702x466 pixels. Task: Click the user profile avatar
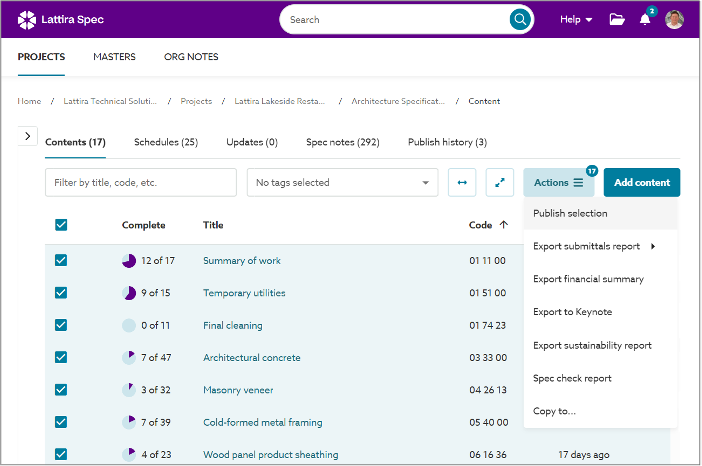pyautogui.click(x=674, y=19)
